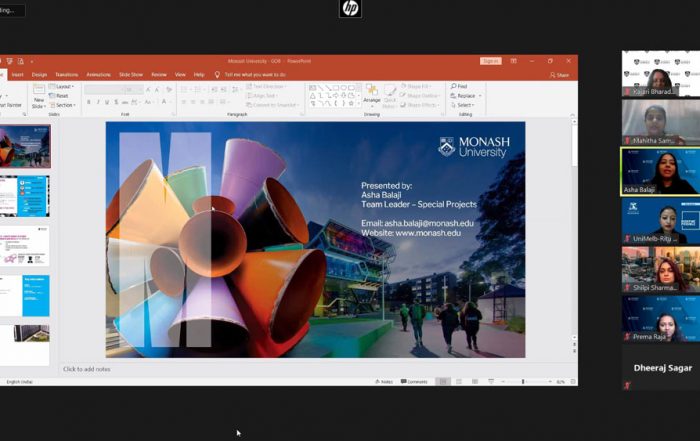Select the star shape in Shapes gallery
The image size is (700, 441).
[x=351, y=103]
